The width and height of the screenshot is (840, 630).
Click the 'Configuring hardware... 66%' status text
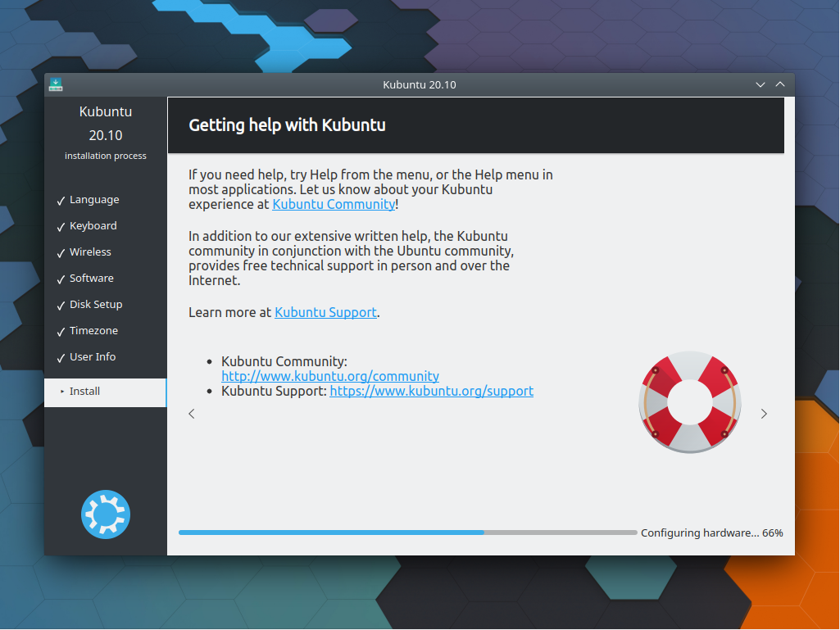click(x=712, y=533)
